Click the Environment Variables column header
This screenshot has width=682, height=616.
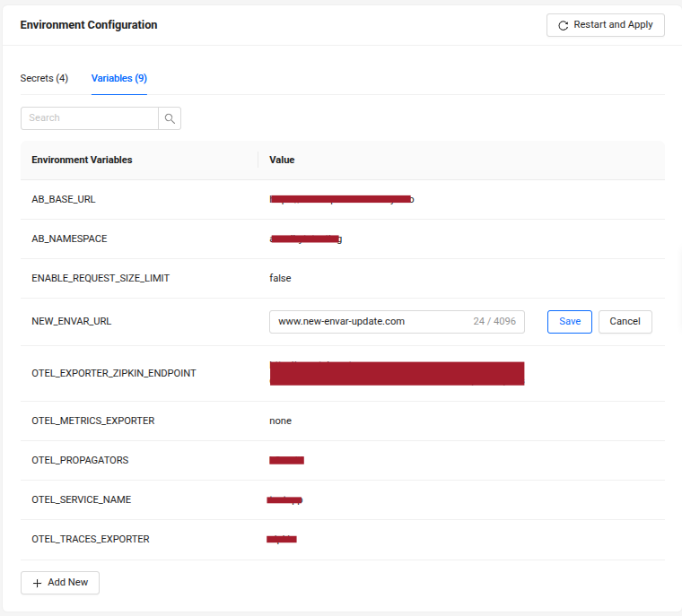[x=82, y=161]
